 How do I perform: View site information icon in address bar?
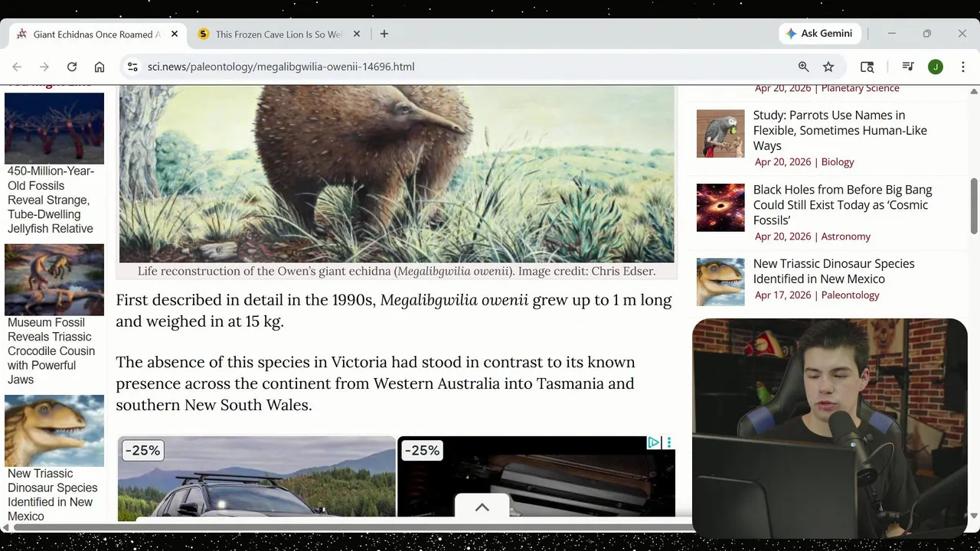pyautogui.click(x=132, y=67)
